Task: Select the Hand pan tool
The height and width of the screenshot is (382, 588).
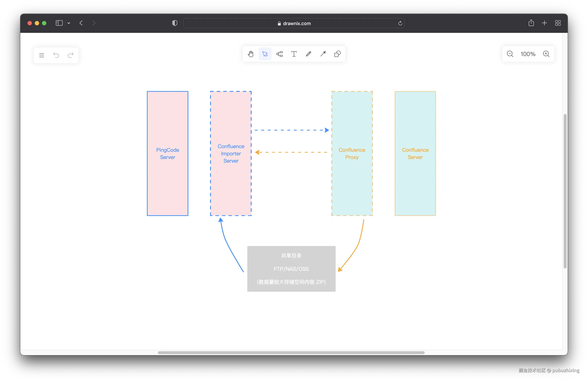Action: (x=251, y=54)
